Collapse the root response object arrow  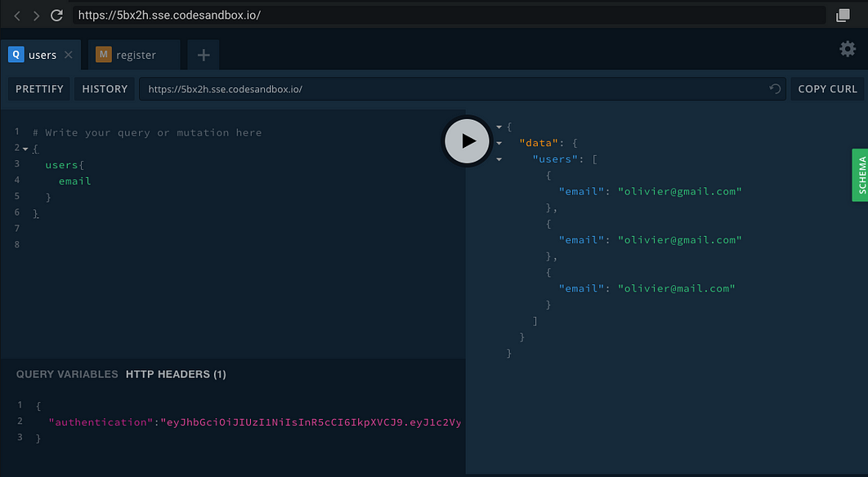coord(499,127)
